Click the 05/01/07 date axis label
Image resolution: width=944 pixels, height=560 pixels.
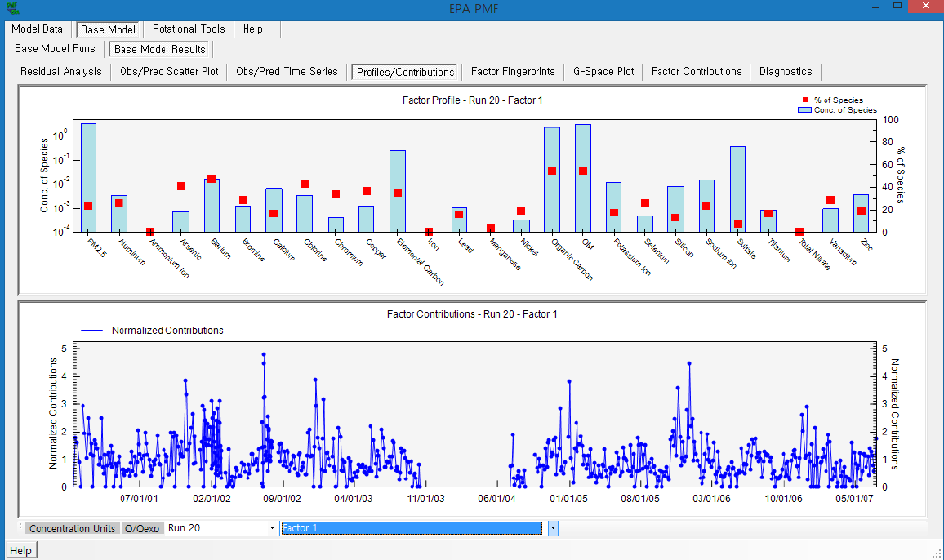coord(854,499)
